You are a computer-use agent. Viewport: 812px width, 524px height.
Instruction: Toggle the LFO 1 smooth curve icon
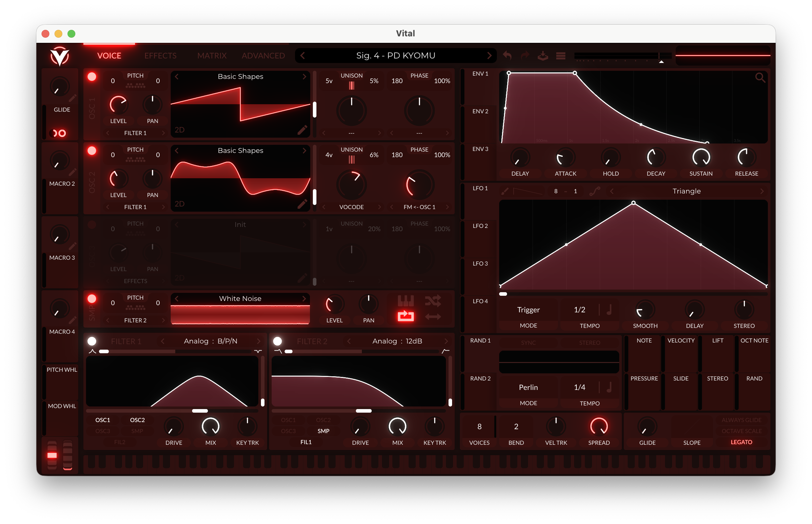tap(594, 191)
